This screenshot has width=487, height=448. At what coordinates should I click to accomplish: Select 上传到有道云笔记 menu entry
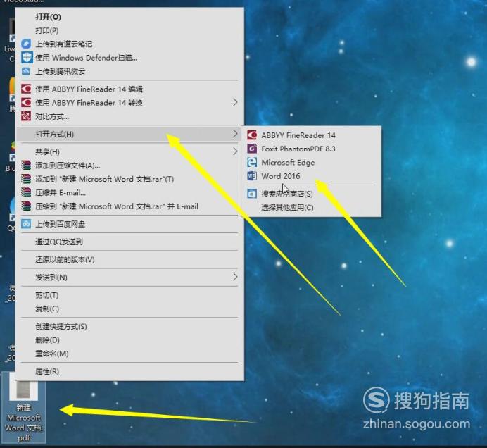(129, 44)
